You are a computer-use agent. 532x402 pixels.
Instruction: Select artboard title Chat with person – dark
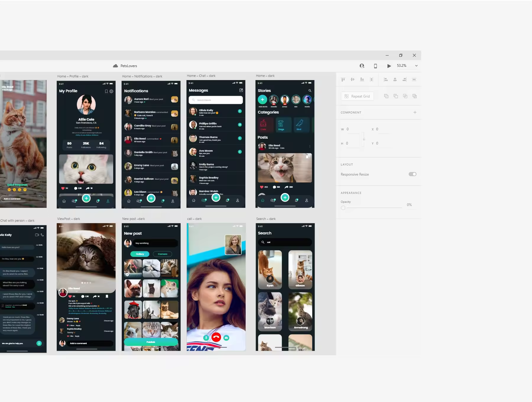[17, 221]
